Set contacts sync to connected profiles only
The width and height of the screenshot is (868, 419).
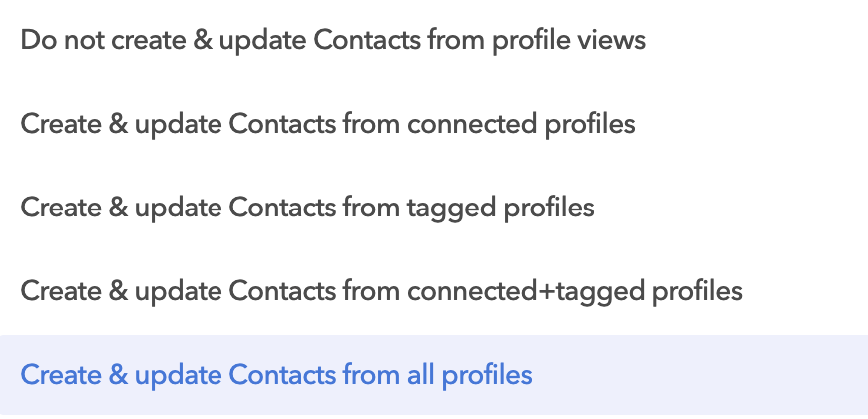(434, 125)
